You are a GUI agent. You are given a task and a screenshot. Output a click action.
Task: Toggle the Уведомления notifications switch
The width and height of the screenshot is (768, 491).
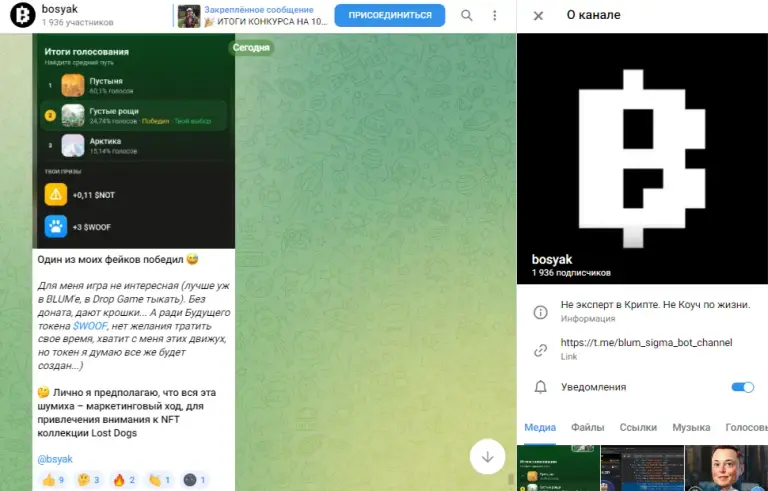[x=743, y=387]
